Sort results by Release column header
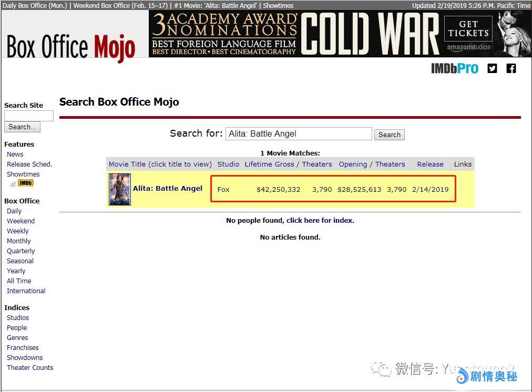This screenshot has height=392, width=532. [x=430, y=164]
